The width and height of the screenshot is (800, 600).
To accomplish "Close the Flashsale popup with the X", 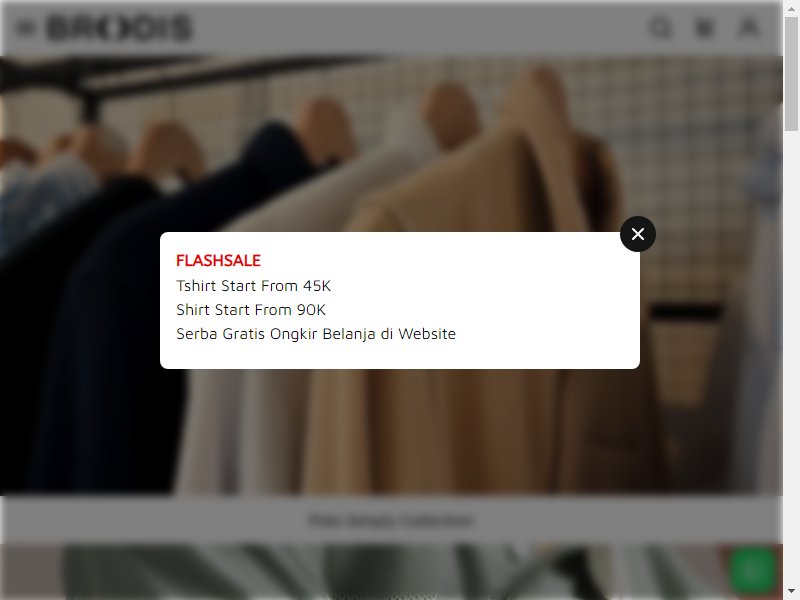I will point(638,234).
